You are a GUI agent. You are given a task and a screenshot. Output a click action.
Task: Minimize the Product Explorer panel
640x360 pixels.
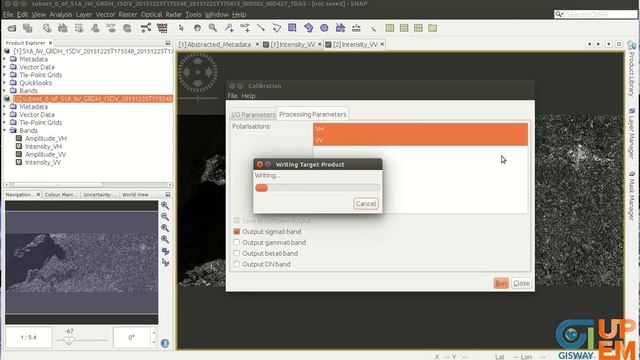click(168, 43)
